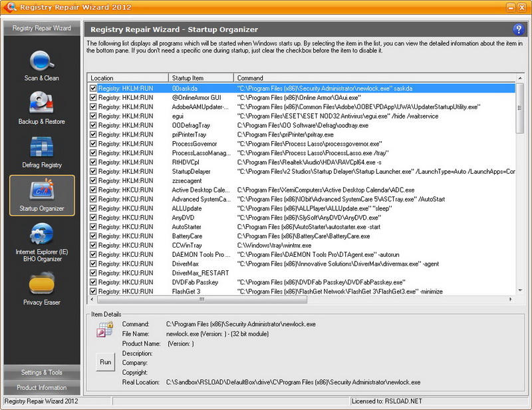
Task: Select the Advanced SystemCa... entry
Action: click(x=302, y=199)
